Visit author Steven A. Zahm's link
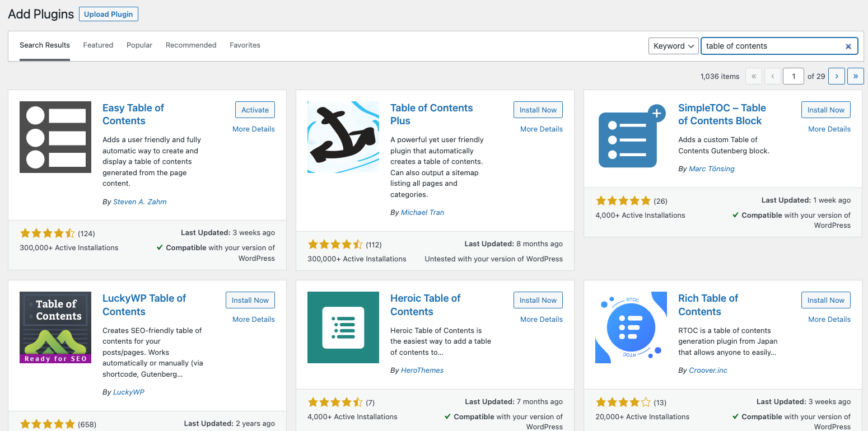868x431 pixels. (x=139, y=202)
